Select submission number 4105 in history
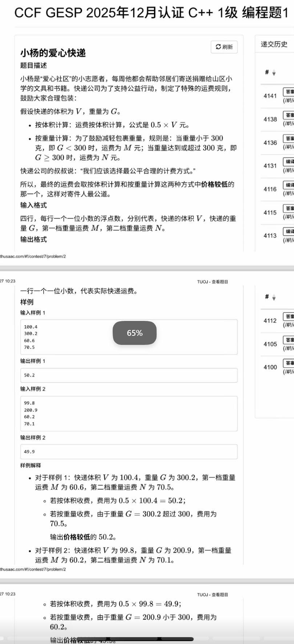This screenshot has height=644, width=294. click(270, 344)
